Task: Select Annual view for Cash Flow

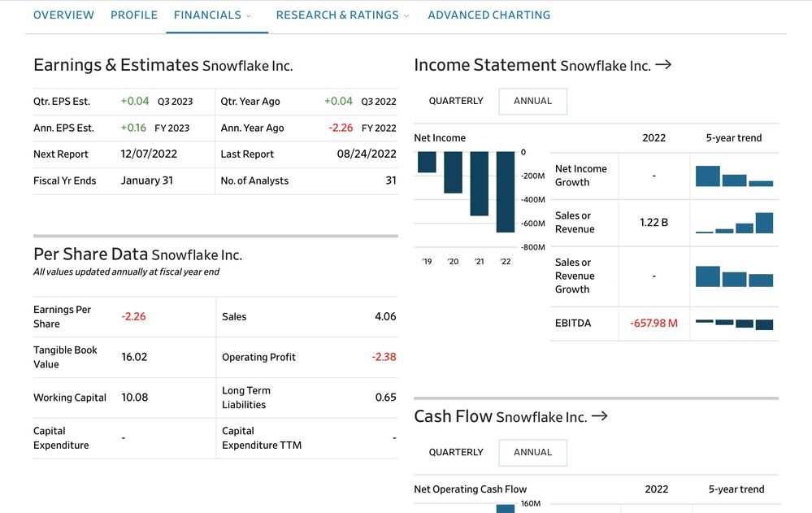Action: 532,452
